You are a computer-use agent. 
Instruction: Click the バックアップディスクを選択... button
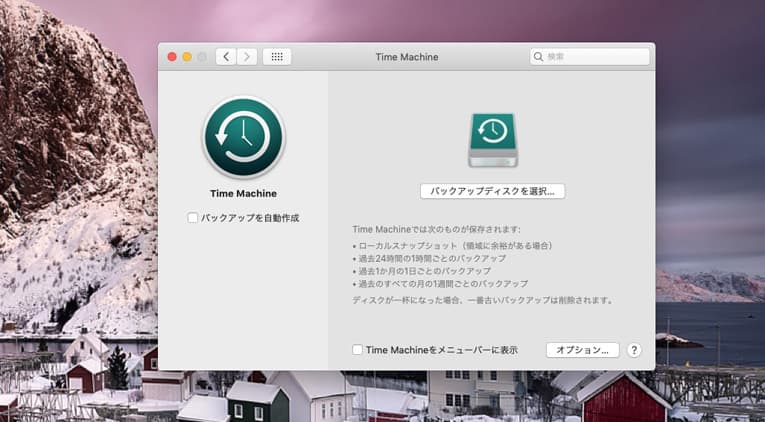pos(492,190)
